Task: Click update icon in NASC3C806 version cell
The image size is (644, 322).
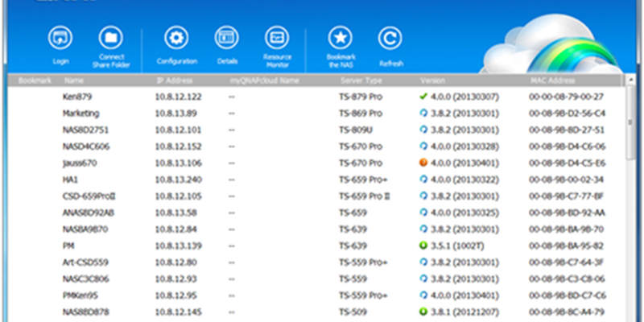Action: (423, 279)
